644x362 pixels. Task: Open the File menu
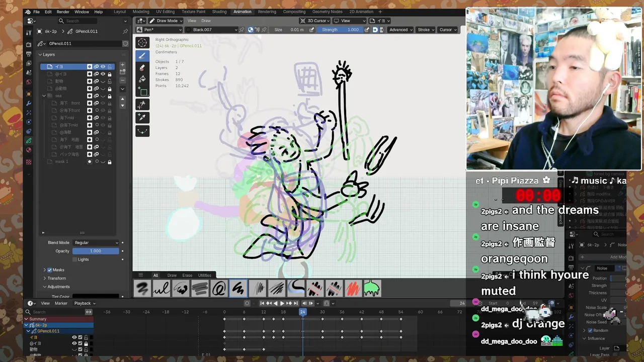[x=36, y=12]
